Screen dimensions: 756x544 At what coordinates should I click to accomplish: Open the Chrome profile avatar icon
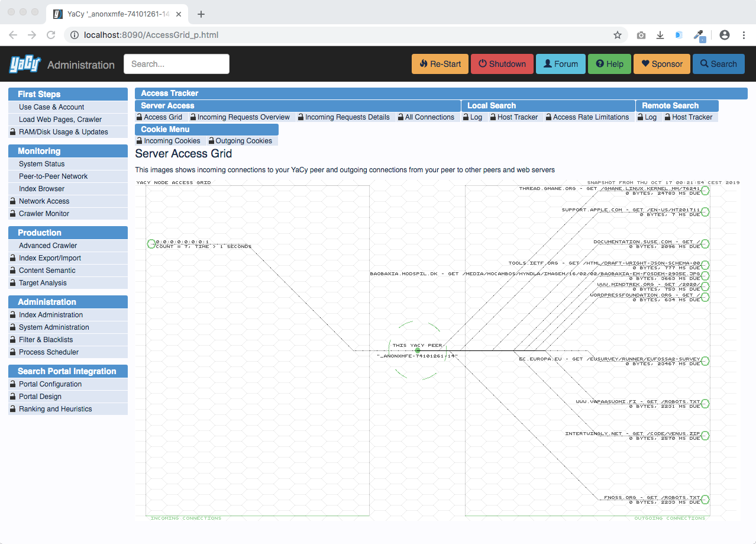725,35
